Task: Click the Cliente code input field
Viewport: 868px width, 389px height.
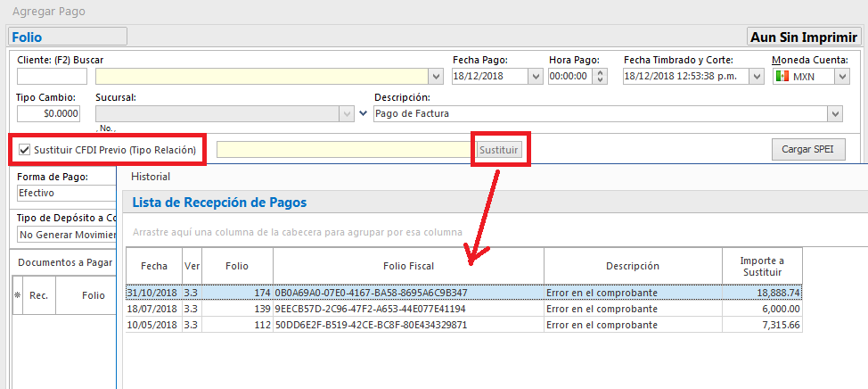Action: coord(52,77)
